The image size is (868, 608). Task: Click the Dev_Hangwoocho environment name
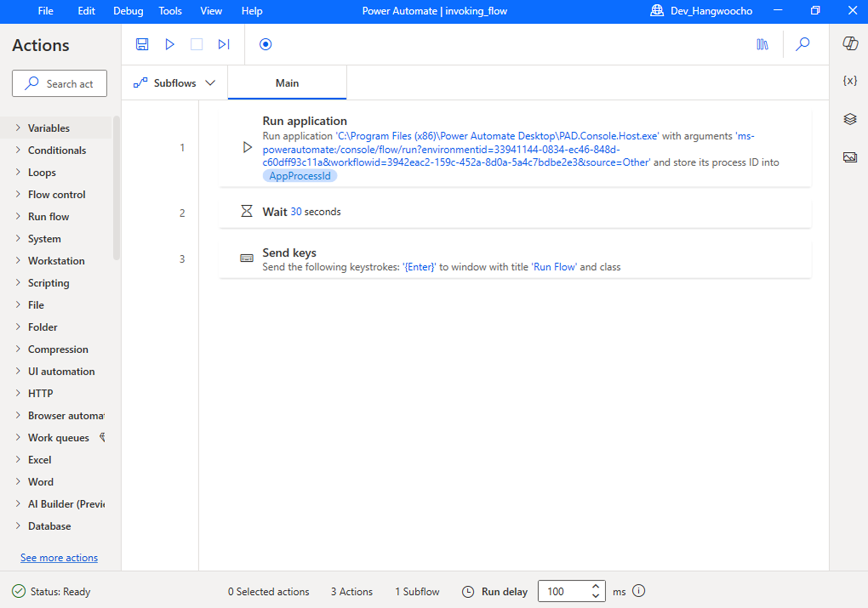[x=711, y=11]
